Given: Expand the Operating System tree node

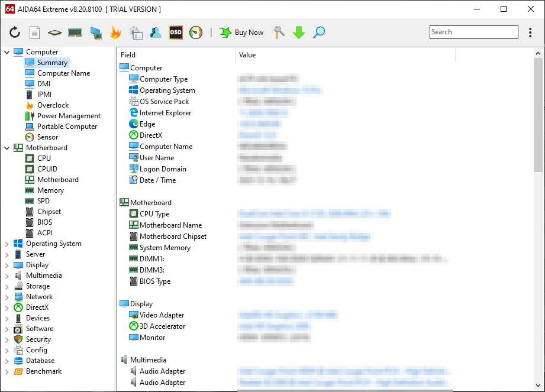Looking at the screenshot, I should pyautogui.click(x=7, y=244).
